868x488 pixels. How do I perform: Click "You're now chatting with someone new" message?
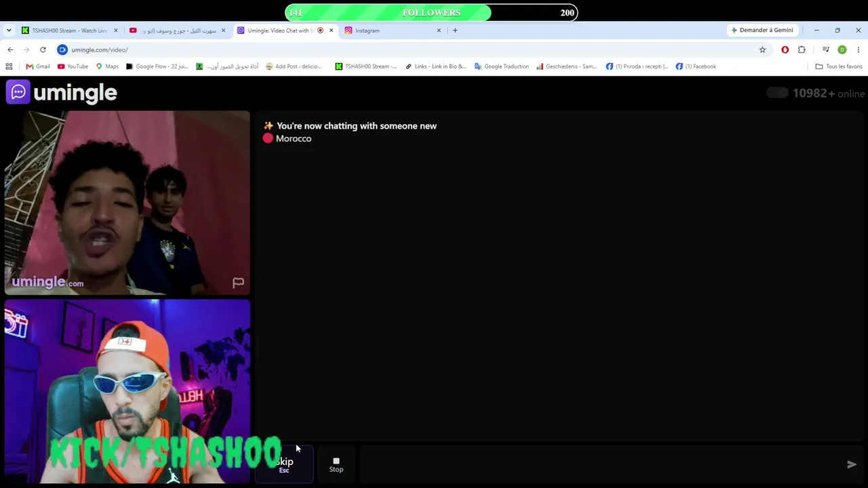pyautogui.click(x=357, y=126)
